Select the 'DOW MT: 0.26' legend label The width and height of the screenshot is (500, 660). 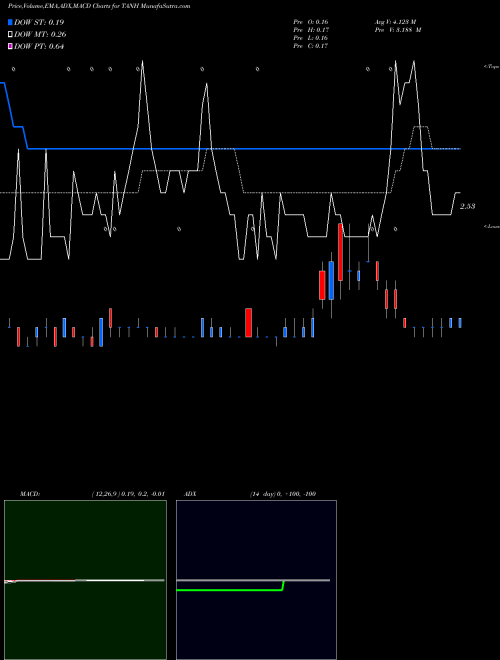tap(40, 35)
